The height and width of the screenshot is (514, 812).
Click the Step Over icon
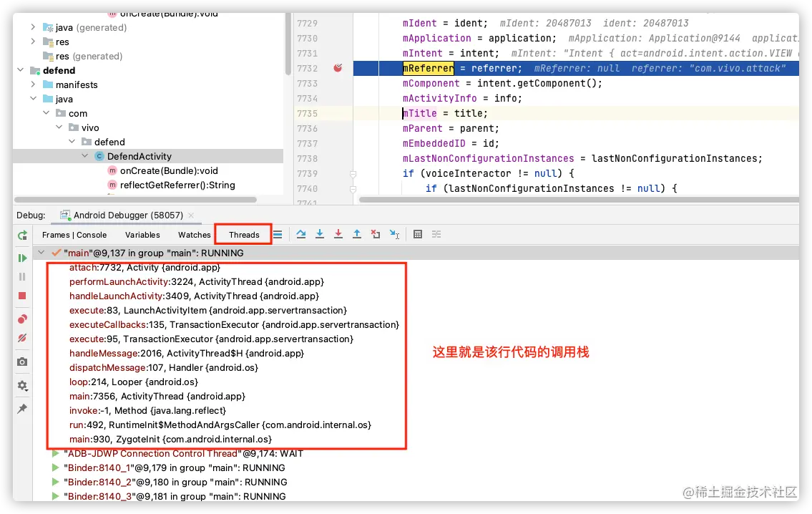(x=303, y=234)
